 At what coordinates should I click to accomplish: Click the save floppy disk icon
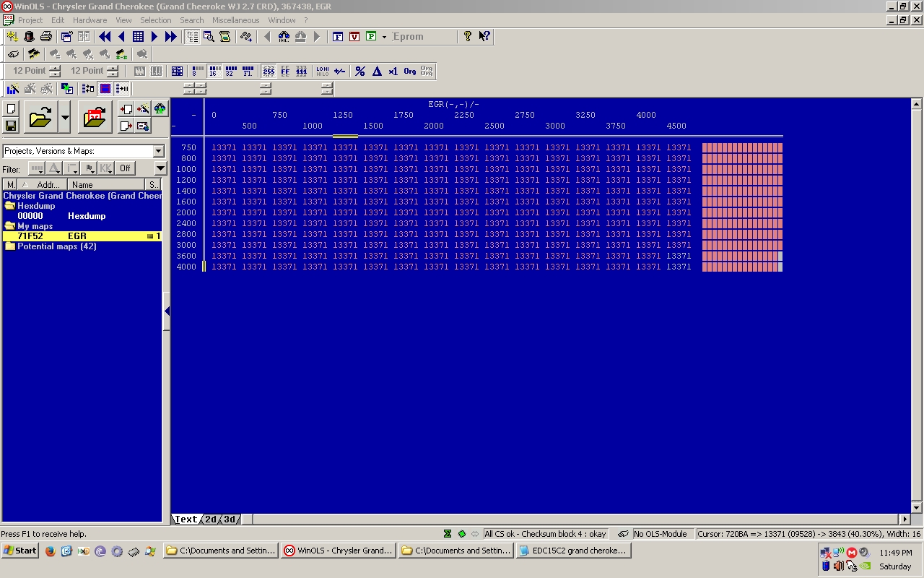click(x=11, y=126)
